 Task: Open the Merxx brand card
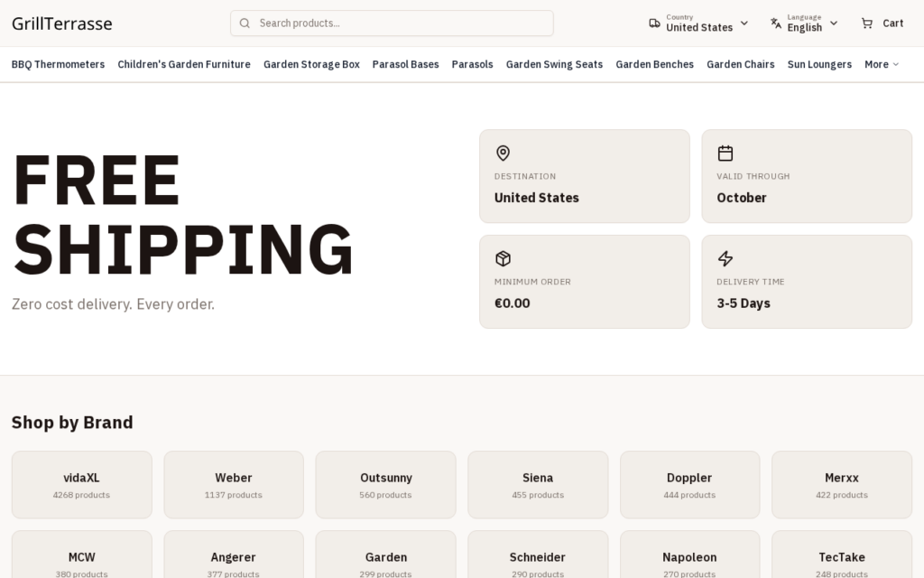point(842,485)
